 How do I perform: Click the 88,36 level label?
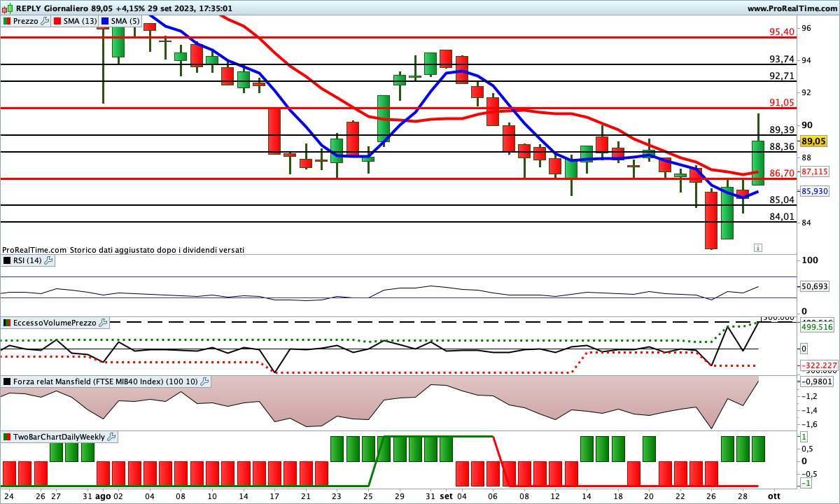coord(782,146)
